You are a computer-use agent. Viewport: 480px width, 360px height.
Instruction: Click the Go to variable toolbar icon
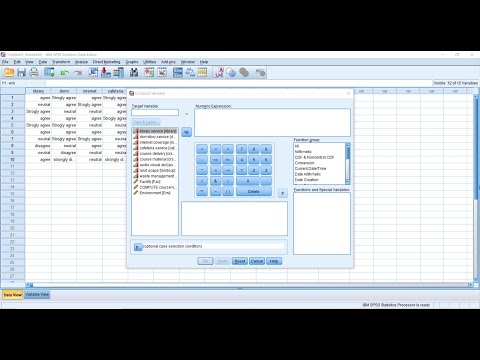(106, 72)
